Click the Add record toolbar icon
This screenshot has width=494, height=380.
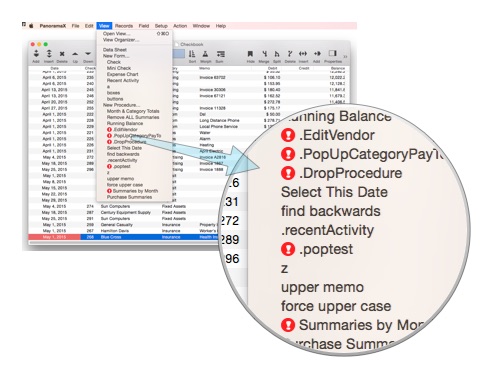[36, 54]
